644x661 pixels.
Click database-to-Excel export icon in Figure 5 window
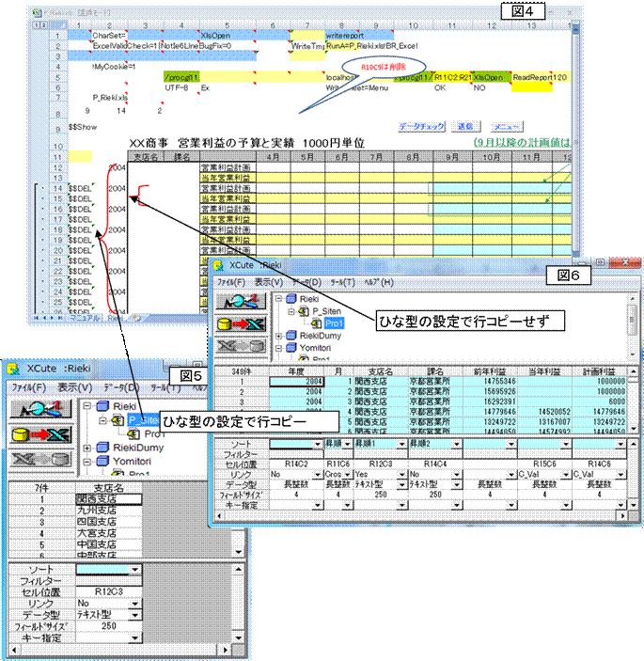click(x=40, y=434)
